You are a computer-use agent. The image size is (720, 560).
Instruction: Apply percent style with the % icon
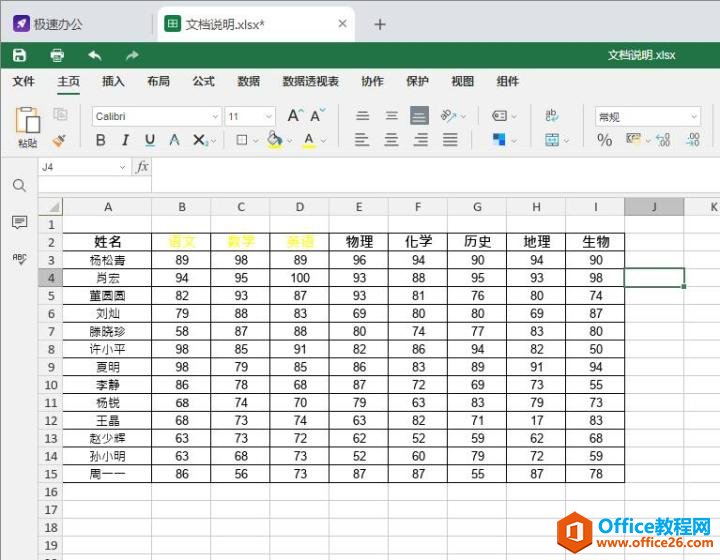(604, 140)
